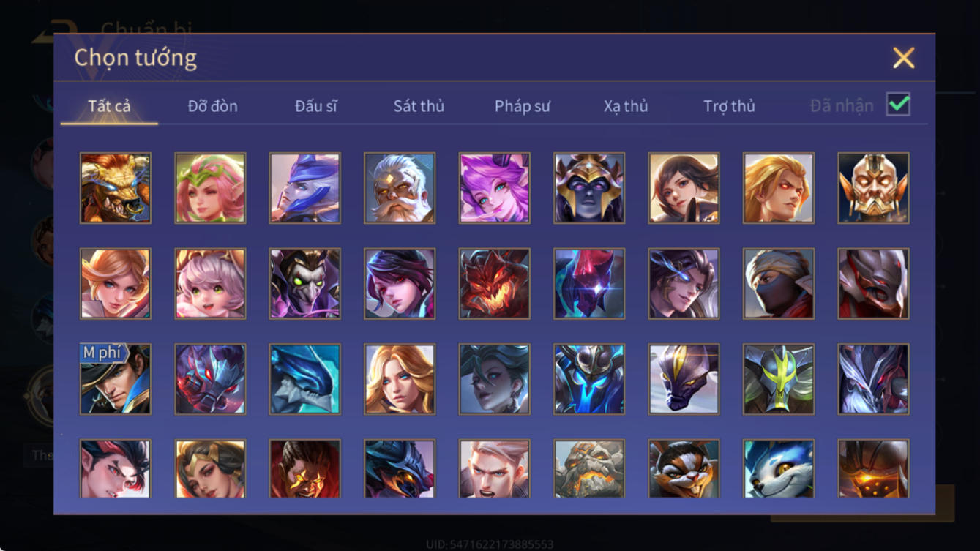
Task: Select the hero marked 'M phí'
Action: pos(116,379)
